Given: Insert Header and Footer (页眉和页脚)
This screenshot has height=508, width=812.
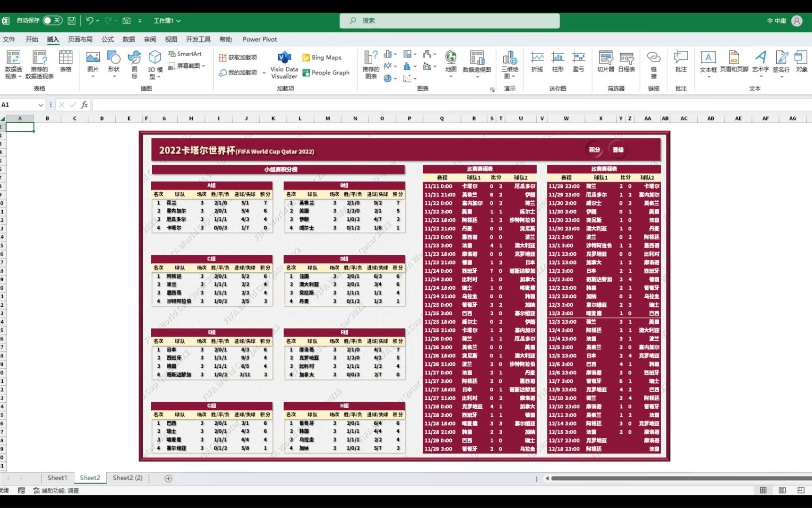Looking at the screenshot, I should [734, 62].
